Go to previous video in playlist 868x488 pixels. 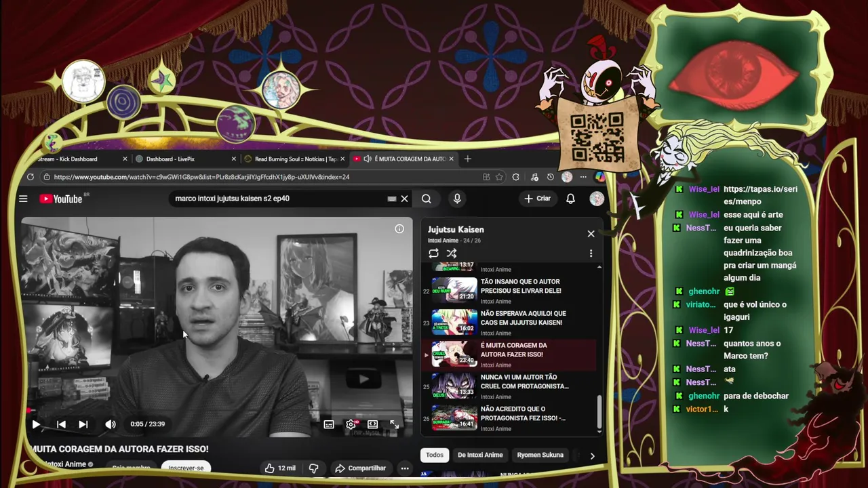coord(61,424)
